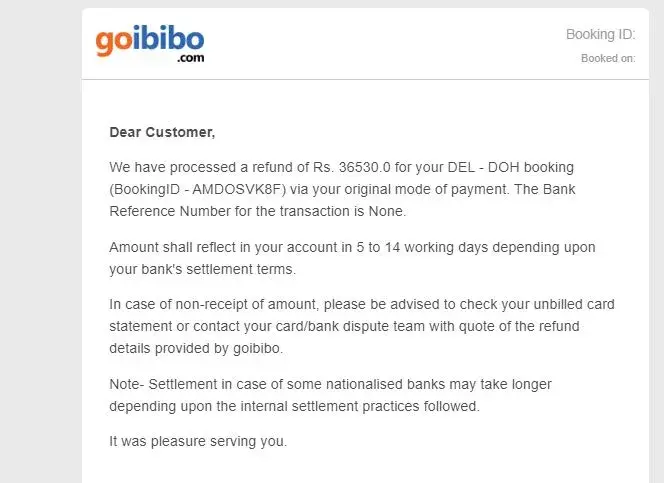Click the It was pleasure serving you line
The image size is (664, 483).
click(x=198, y=441)
